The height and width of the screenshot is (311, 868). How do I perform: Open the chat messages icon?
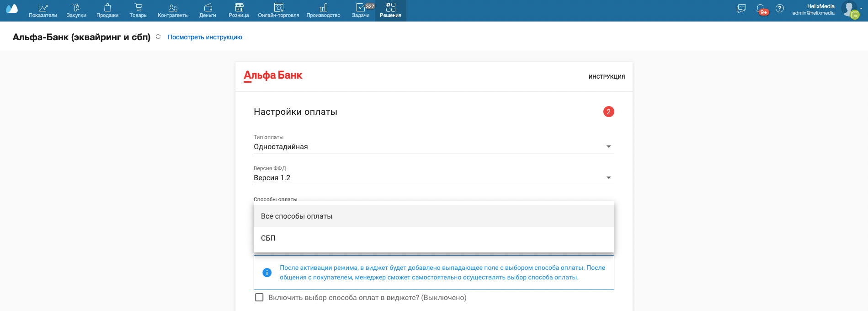click(741, 9)
